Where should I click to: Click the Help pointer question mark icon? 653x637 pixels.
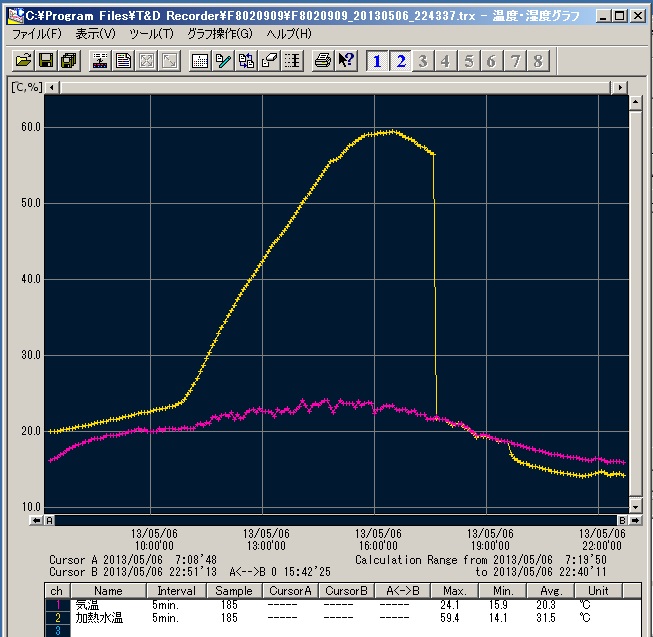point(346,61)
